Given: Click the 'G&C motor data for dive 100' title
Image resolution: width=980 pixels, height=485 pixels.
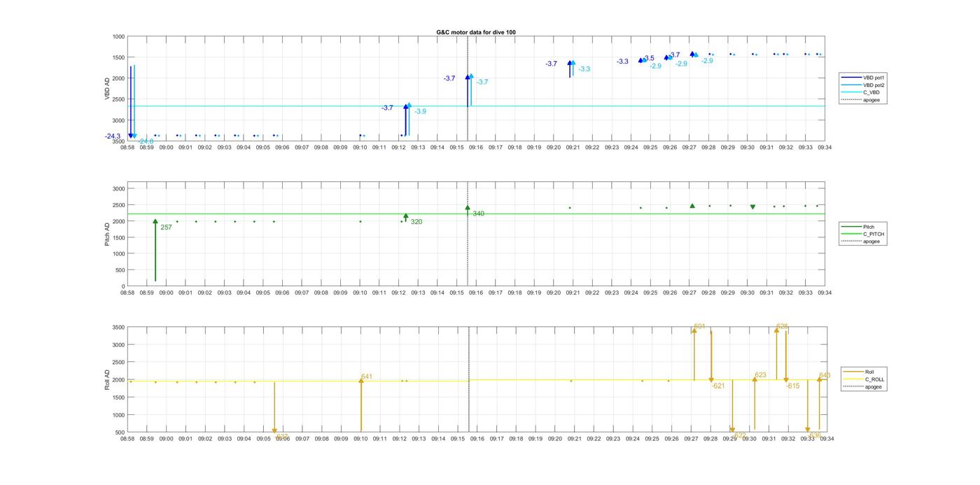Looking at the screenshot, I should coord(476,32).
